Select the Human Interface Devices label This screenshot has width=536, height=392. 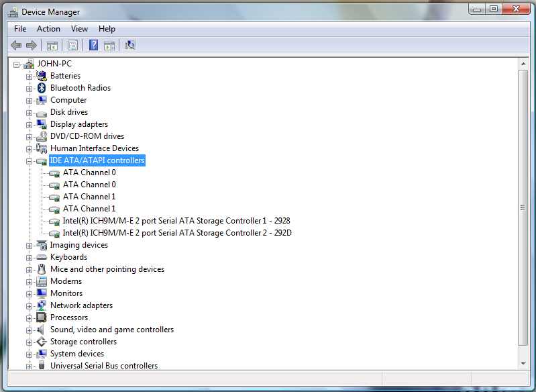(95, 148)
